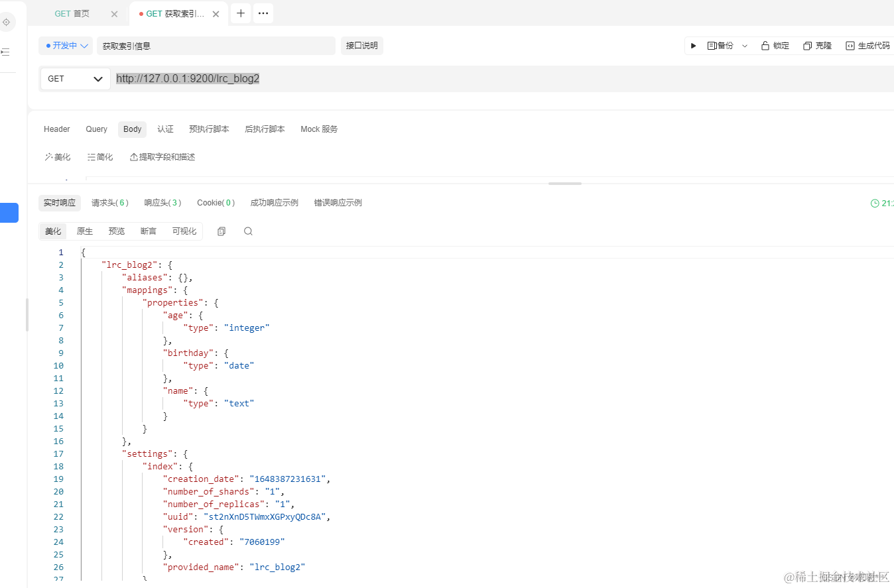Viewport: 894px width, 588px height.
Task: Open 生成代码 code generation
Action: 867,46
